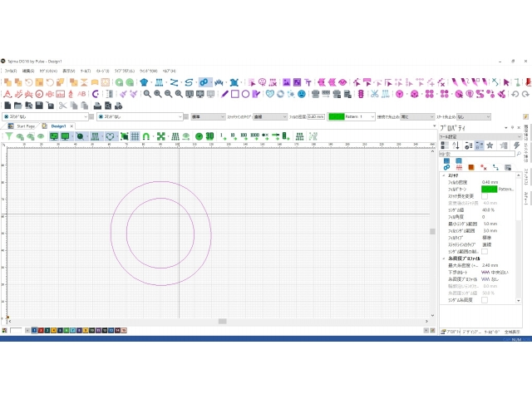Image resolution: width=532 pixels, height=399 pixels.
Task: Select thread color 4 yellow swatch
Action: [53, 331]
